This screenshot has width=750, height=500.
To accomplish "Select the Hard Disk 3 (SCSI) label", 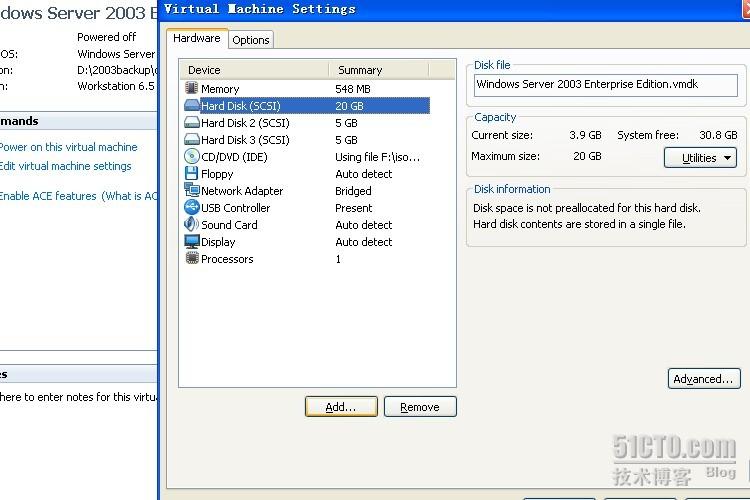I will click(x=245, y=140).
